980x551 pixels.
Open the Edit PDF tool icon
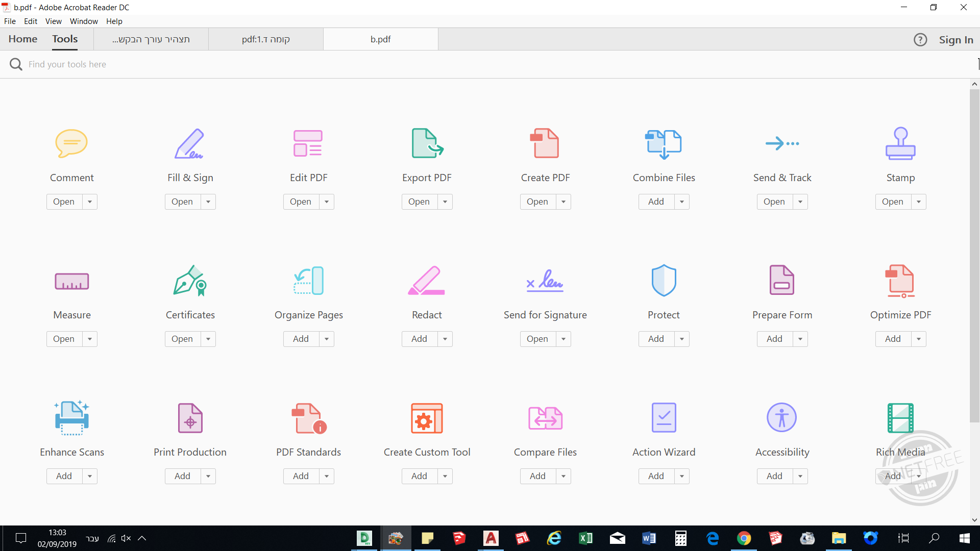(308, 143)
